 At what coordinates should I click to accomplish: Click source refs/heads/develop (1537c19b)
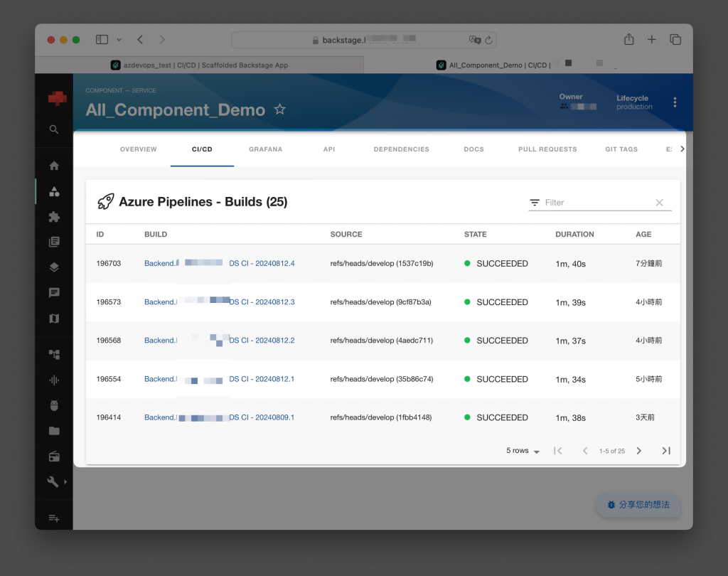coord(382,263)
